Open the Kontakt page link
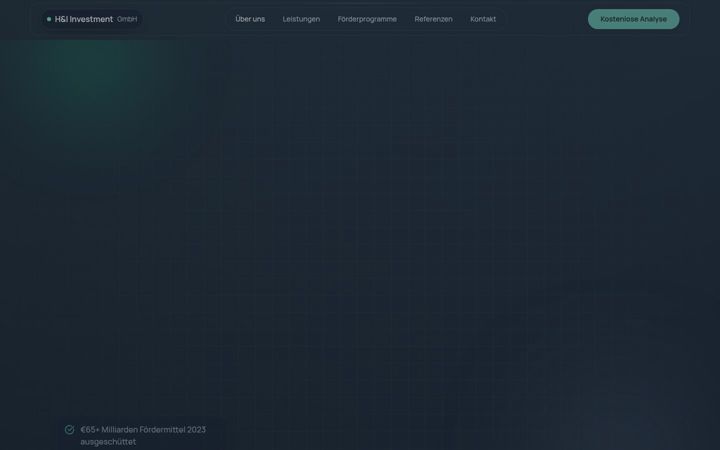 coord(483,19)
